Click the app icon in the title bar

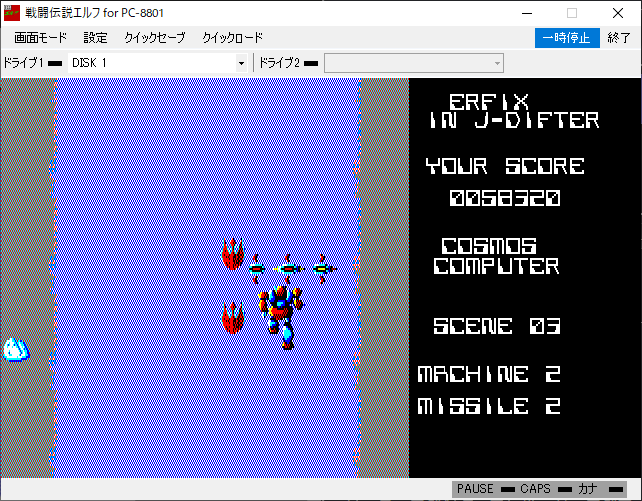click(x=12, y=13)
